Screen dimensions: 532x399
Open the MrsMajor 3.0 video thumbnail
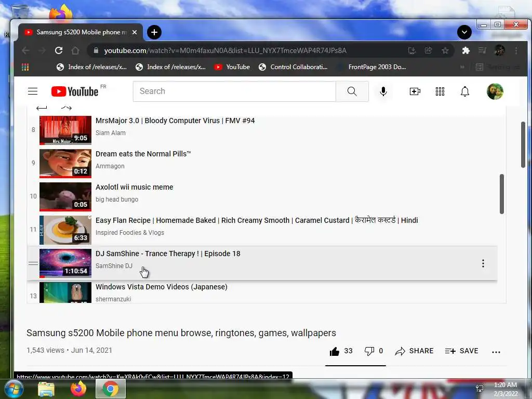65,130
